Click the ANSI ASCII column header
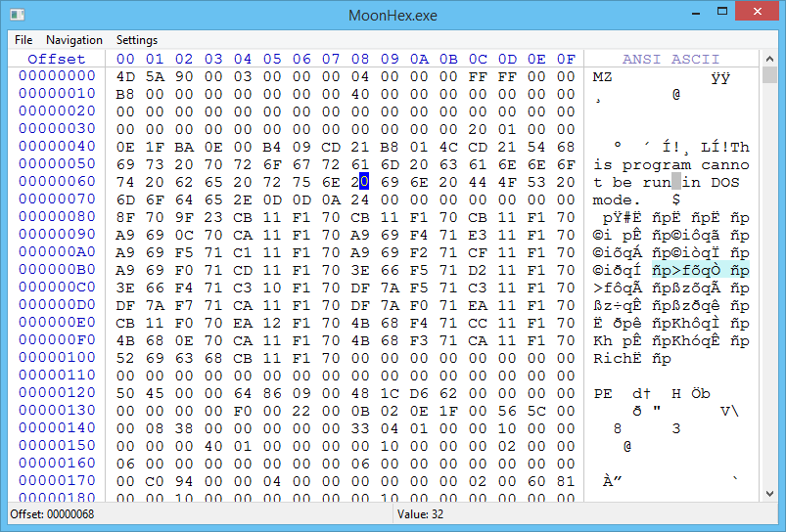786x532 pixels. tap(670, 59)
